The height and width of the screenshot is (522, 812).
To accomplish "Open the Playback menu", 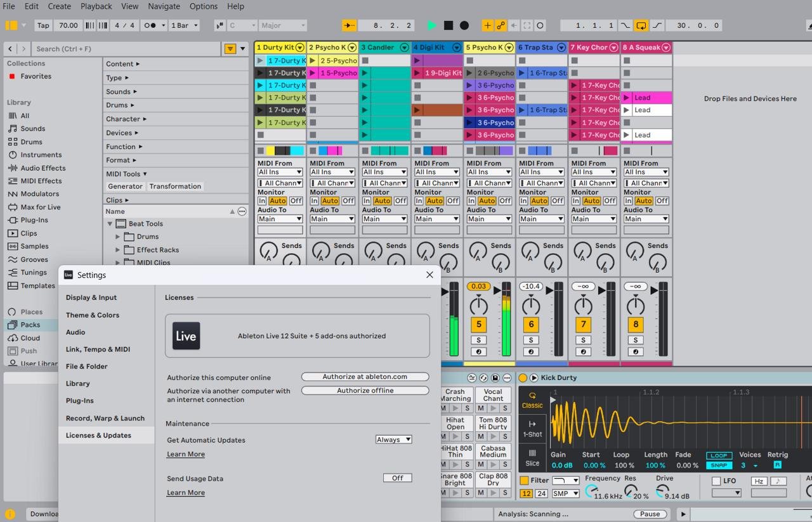I will pos(96,6).
